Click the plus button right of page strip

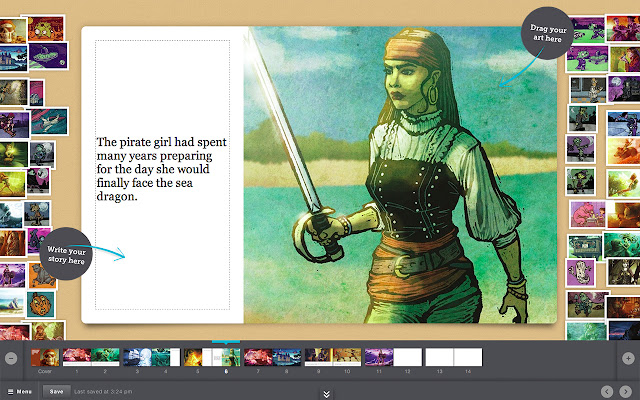pyautogui.click(x=628, y=358)
